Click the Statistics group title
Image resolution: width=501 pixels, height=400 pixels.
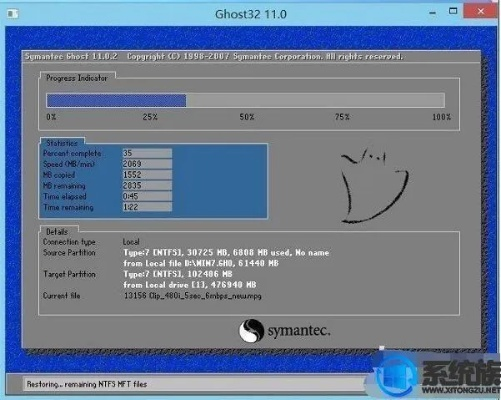(62, 143)
